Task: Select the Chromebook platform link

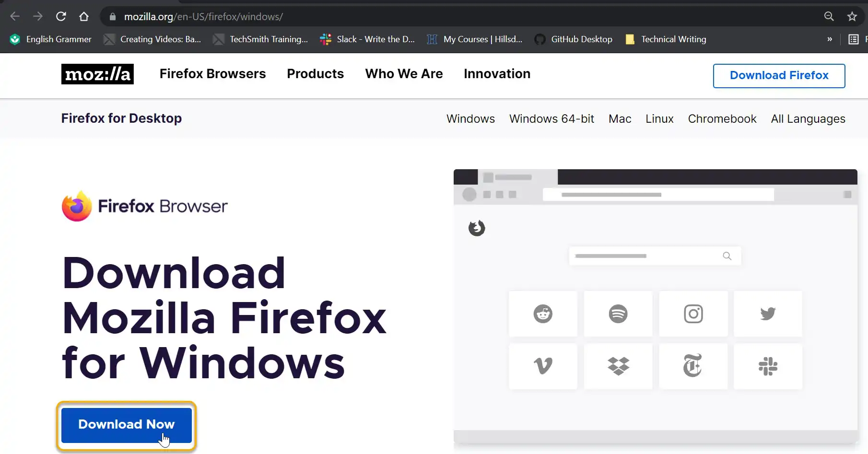Action: click(x=722, y=119)
